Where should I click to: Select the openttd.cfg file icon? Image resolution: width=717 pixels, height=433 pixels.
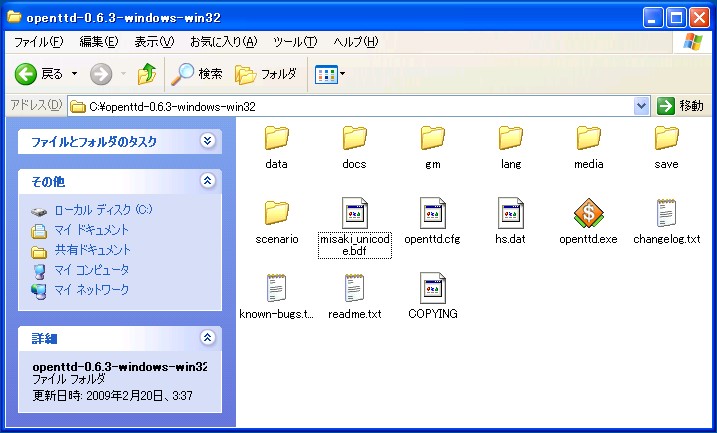(432, 213)
